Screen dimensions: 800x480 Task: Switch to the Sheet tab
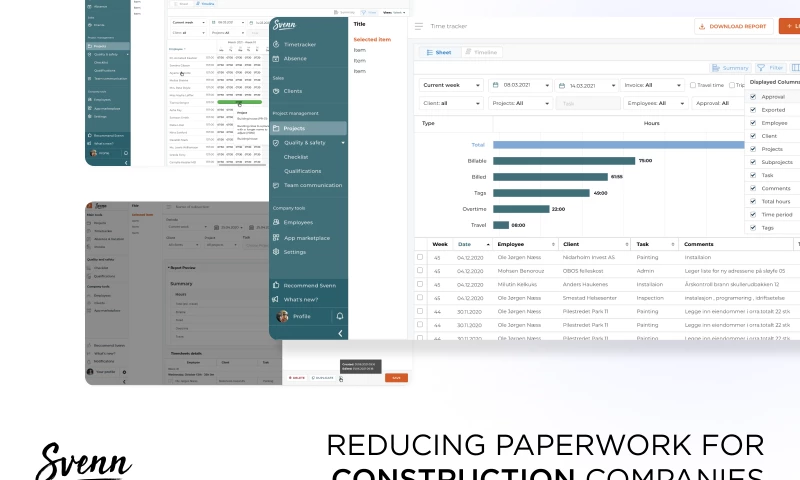[x=439, y=52]
